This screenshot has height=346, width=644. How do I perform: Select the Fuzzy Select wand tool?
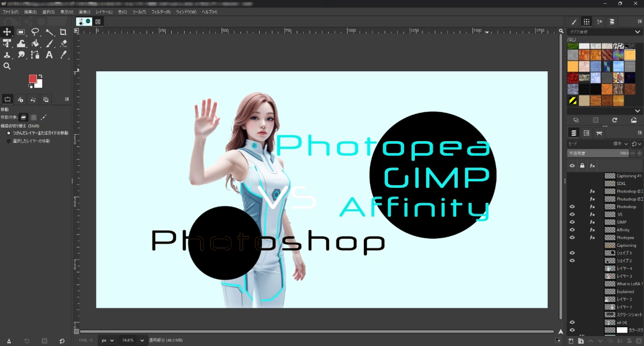[x=49, y=32]
